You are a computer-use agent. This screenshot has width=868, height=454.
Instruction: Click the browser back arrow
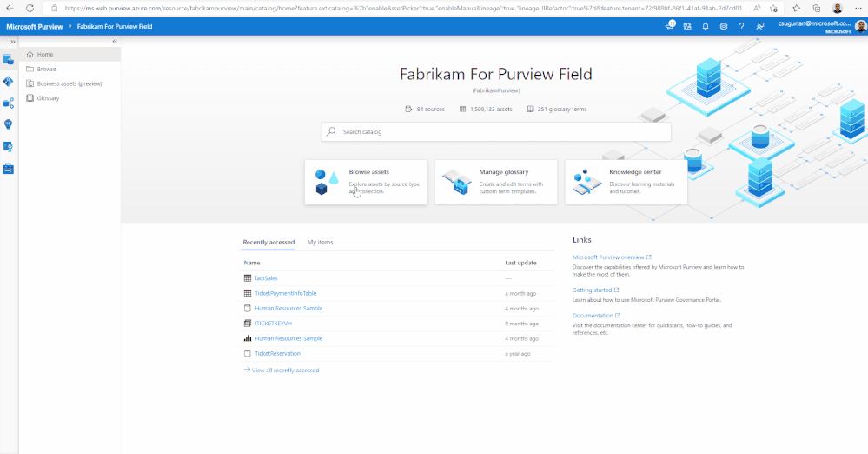[10, 9]
